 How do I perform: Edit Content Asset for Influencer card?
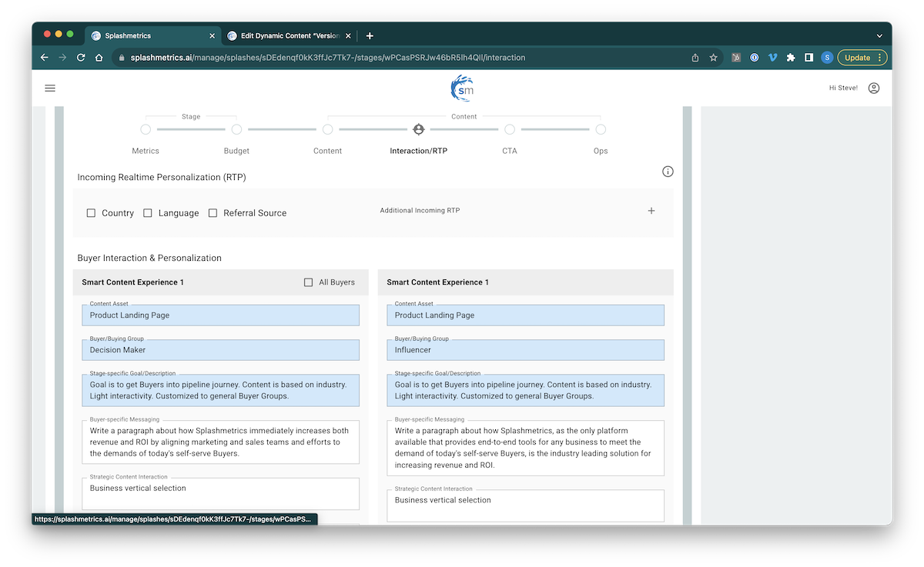coord(526,315)
